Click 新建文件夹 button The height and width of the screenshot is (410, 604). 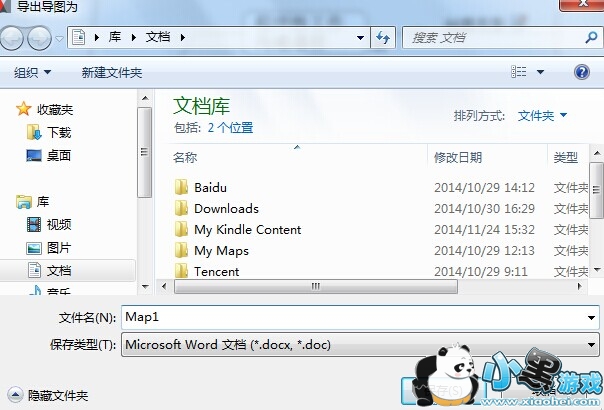(112, 72)
